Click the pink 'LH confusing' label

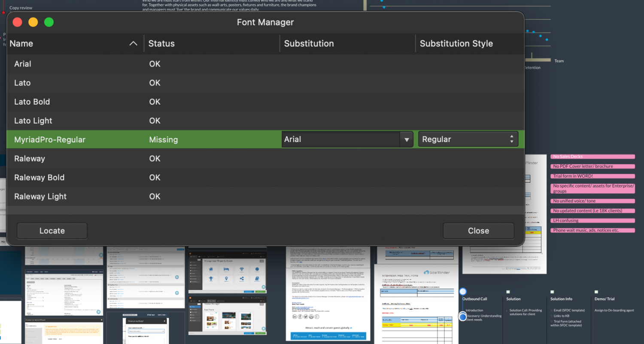click(592, 220)
